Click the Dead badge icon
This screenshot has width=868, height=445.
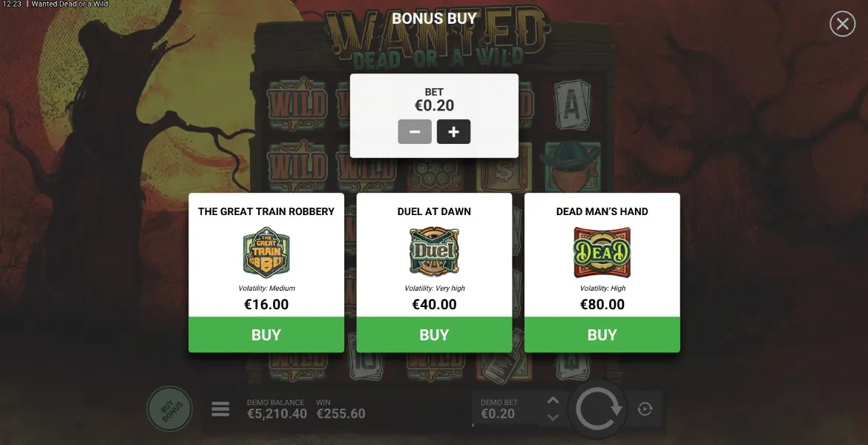(602, 252)
